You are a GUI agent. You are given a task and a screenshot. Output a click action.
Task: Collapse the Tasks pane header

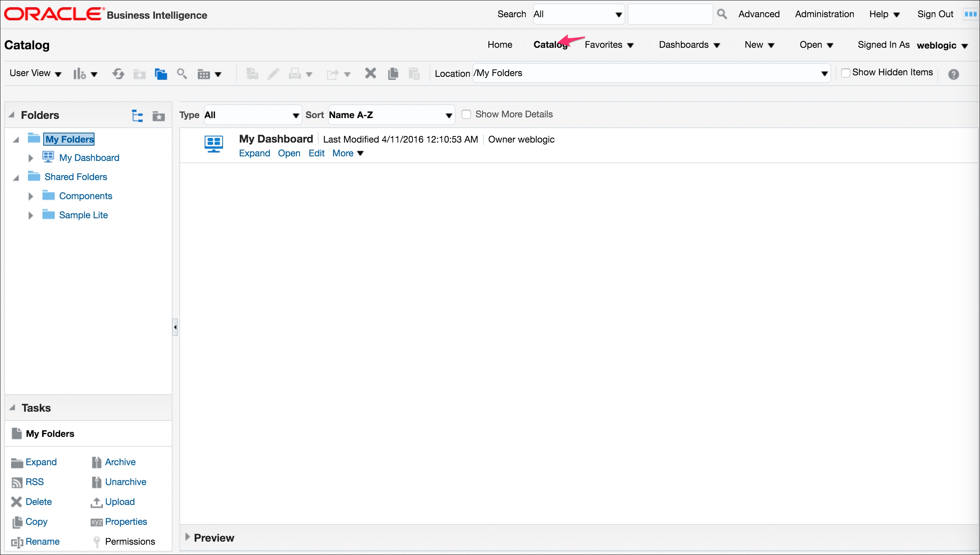click(12, 407)
